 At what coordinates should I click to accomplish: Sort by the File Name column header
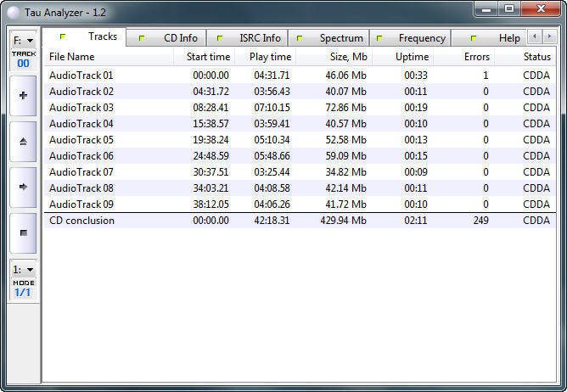click(x=72, y=57)
